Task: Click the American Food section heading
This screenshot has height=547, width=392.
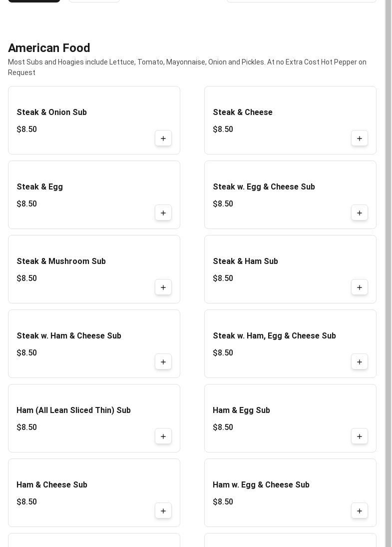Action: [49, 48]
